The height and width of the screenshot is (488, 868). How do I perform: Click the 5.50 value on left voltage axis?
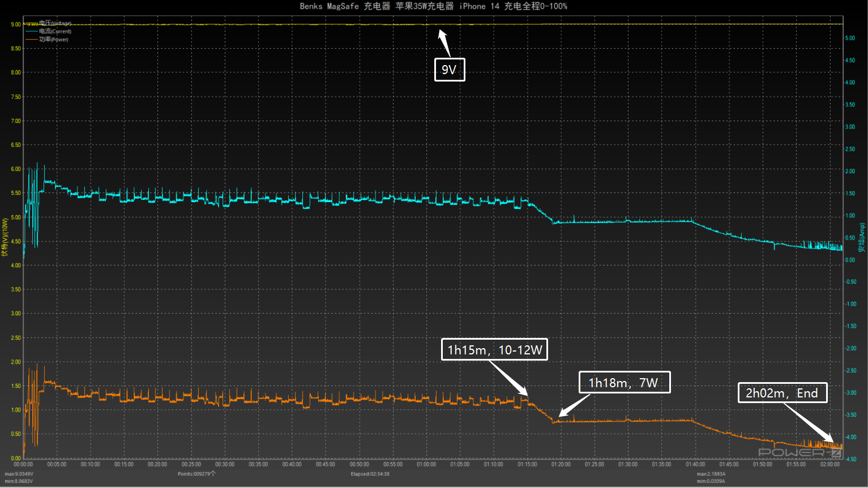15,193
